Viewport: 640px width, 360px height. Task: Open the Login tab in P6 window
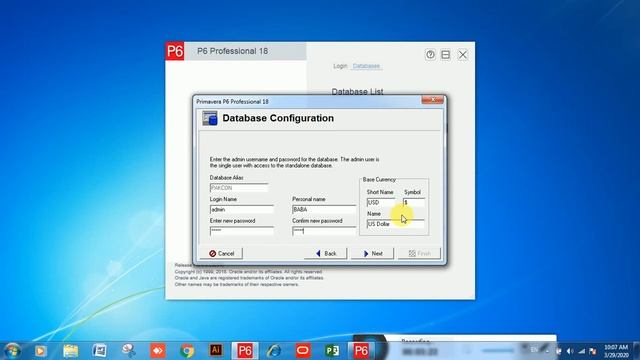[340, 66]
